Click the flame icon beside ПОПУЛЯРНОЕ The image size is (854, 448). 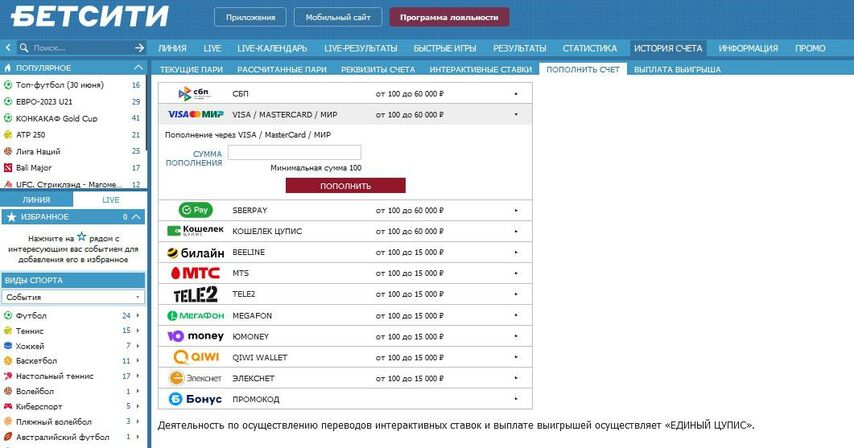[x=8, y=67]
